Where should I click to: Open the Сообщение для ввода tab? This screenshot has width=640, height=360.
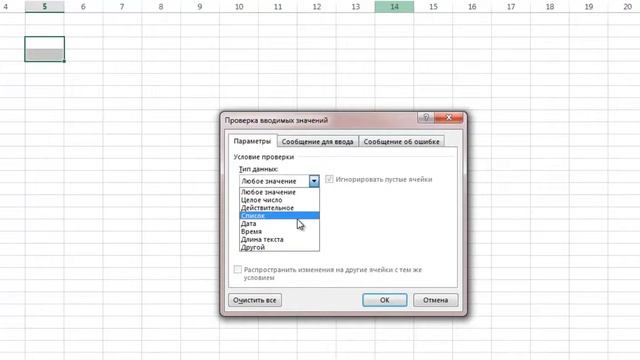point(318,142)
